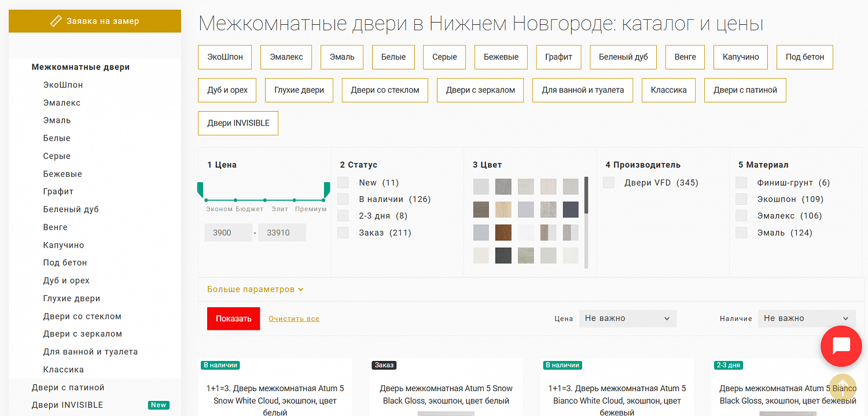Open the red chat bubble widget
868x416 pixels.
[841, 346]
